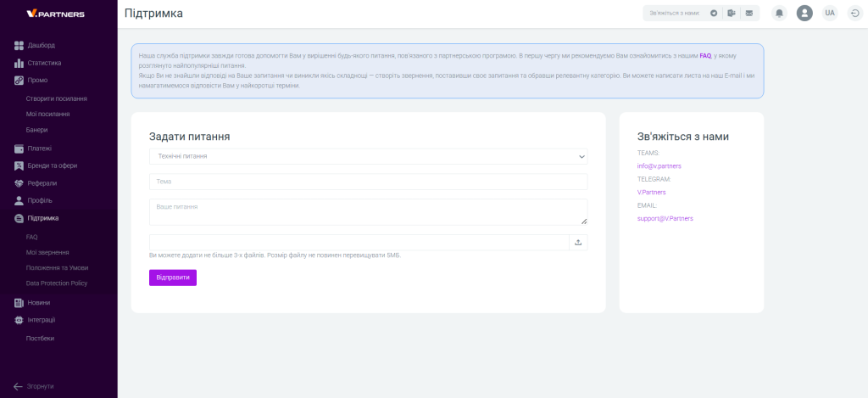Click the V.Partners logo

[x=55, y=14]
